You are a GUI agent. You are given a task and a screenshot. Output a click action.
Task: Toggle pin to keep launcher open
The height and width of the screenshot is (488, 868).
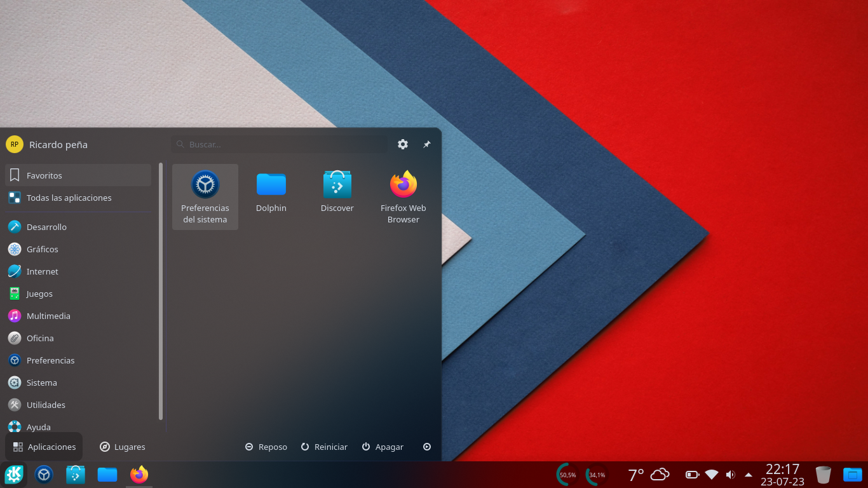[x=427, y=144]
